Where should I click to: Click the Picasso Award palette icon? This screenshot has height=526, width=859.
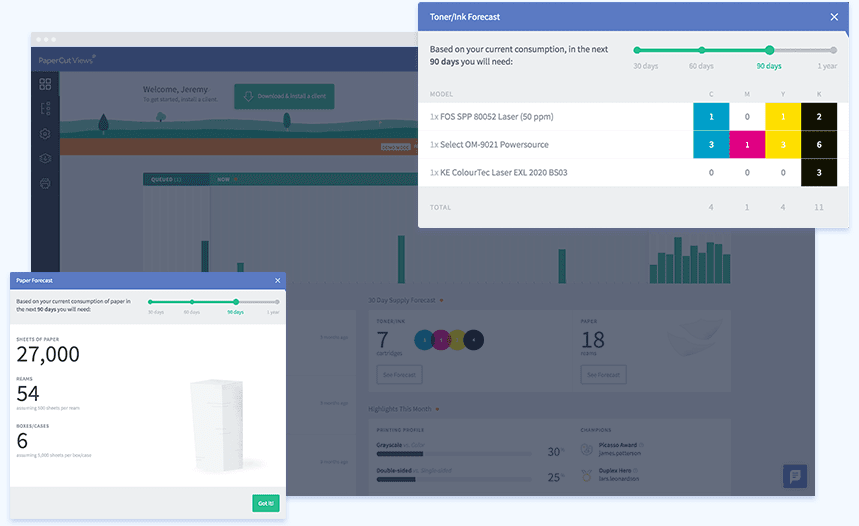(587, 449)
